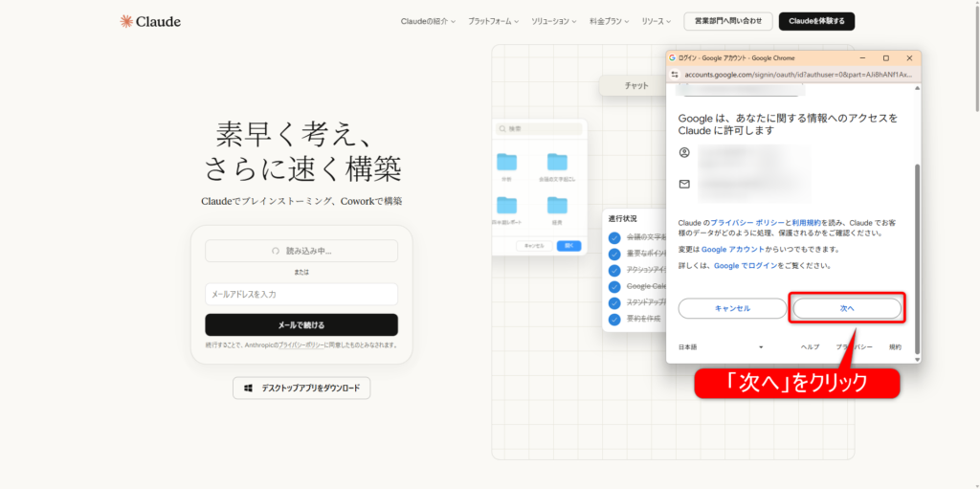Image resolution: width=980 pixels, height=489 pixels.
Task: Click the magnifier icon in file search box
Action: click(x=501, y=128)
